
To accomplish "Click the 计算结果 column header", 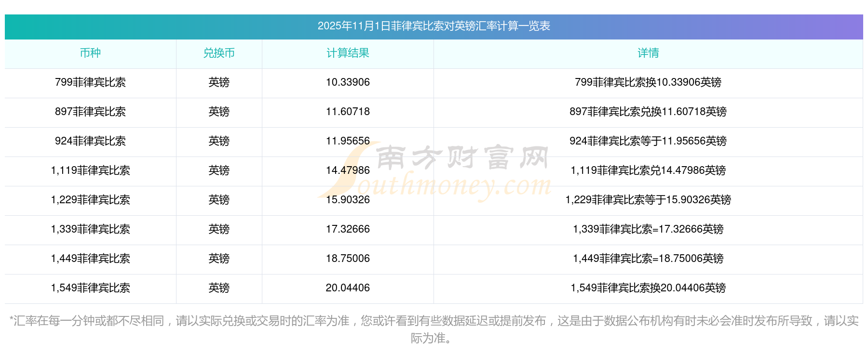I will [x=348, y=53].
